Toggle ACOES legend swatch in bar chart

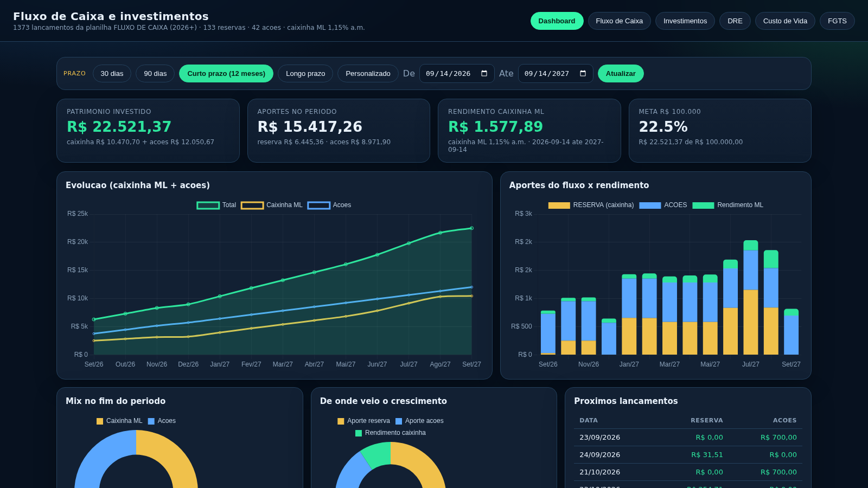pos(650,205)
